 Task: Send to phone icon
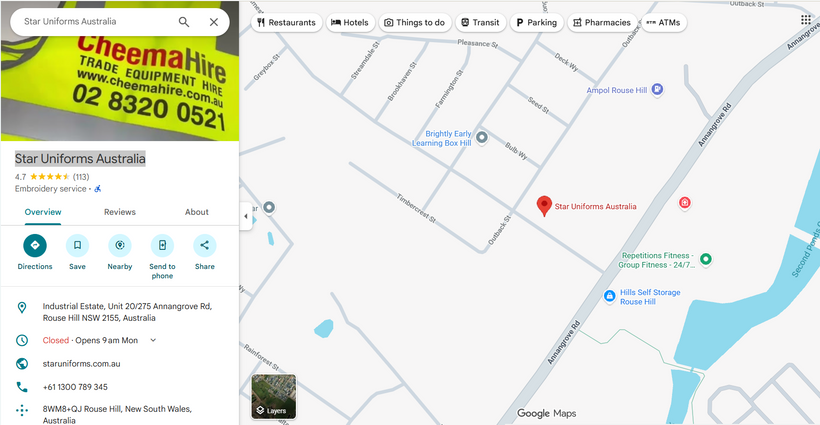pyautogui.click(x=162, y=246)
